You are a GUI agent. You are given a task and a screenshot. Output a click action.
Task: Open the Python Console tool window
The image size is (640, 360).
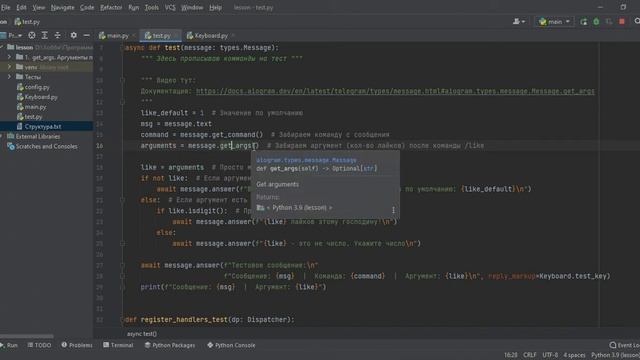(x=231, y=345)
